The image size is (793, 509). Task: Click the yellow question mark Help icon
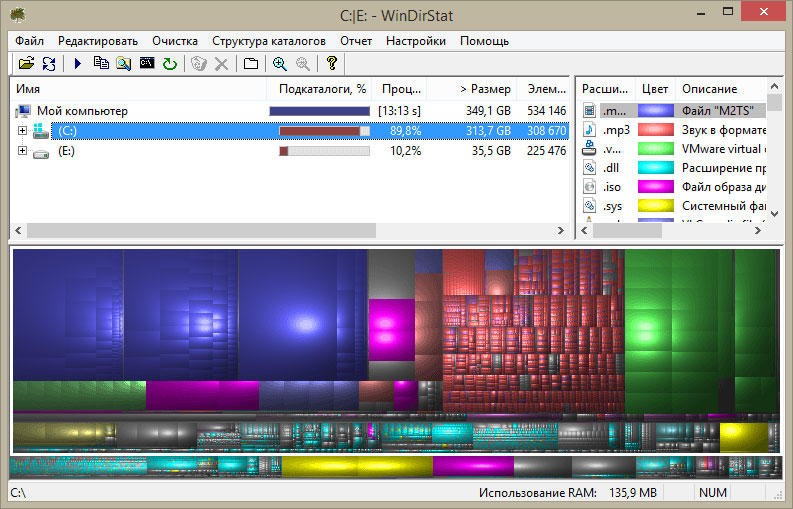point(332,63)
